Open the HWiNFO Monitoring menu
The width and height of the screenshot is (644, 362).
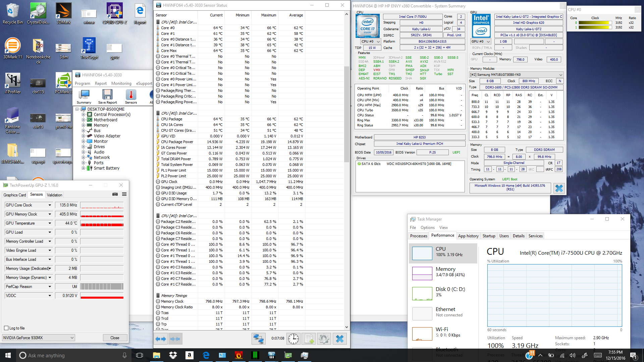point(121,83)
